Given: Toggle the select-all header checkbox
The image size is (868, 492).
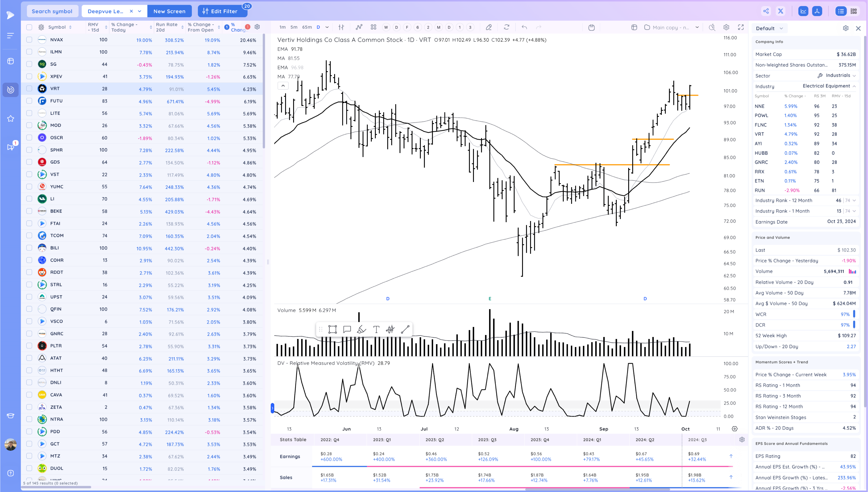Looking at the screenshot, I should 29,27.
